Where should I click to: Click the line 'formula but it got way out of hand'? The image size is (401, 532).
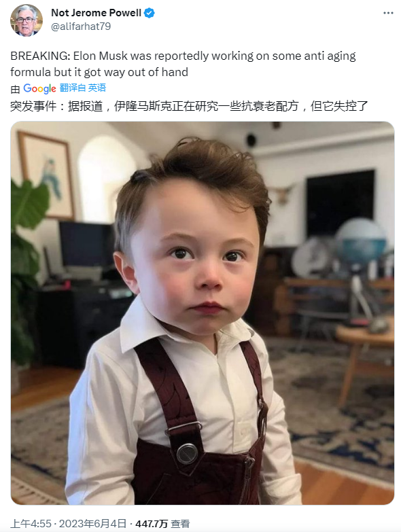pyautogui.click(x=99, y=72)
